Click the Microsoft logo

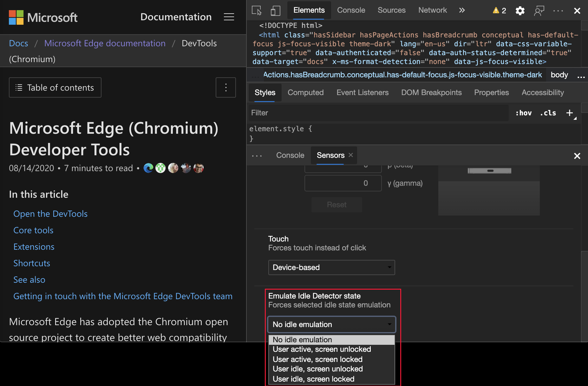(x=43, y=17)
